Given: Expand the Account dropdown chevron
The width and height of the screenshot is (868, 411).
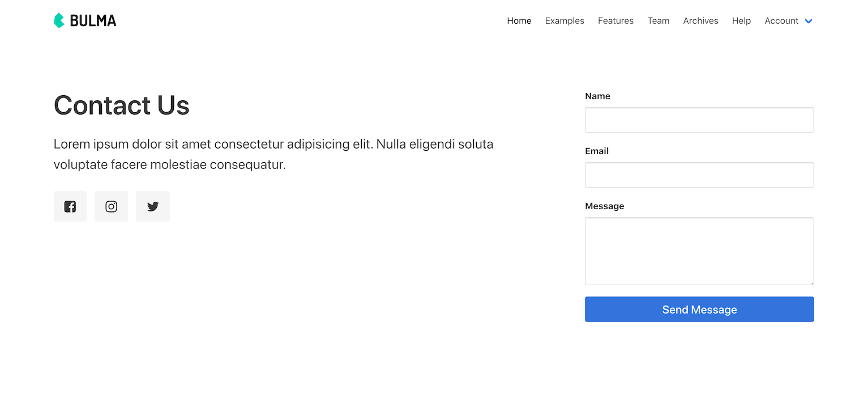Looking at the screenshot, I should (x=809, y=21).
